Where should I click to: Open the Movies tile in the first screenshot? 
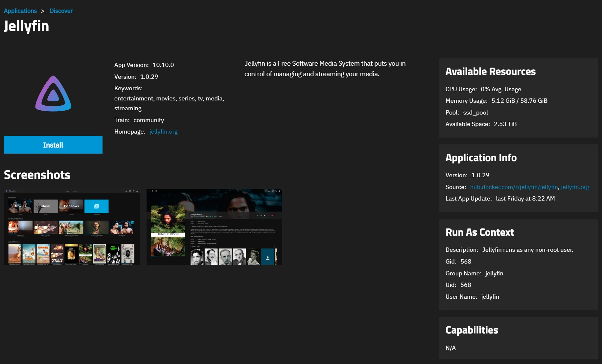click(20, 206)
